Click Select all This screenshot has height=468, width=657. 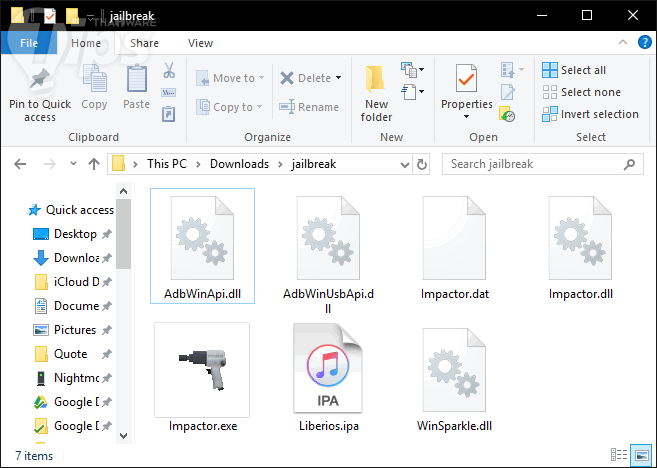[574, 70]
